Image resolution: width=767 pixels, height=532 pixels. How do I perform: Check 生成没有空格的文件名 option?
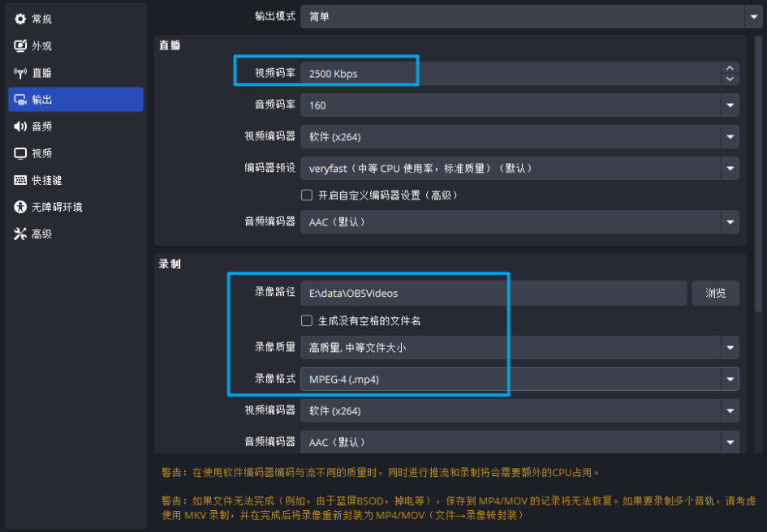click(x=306, y=320)
